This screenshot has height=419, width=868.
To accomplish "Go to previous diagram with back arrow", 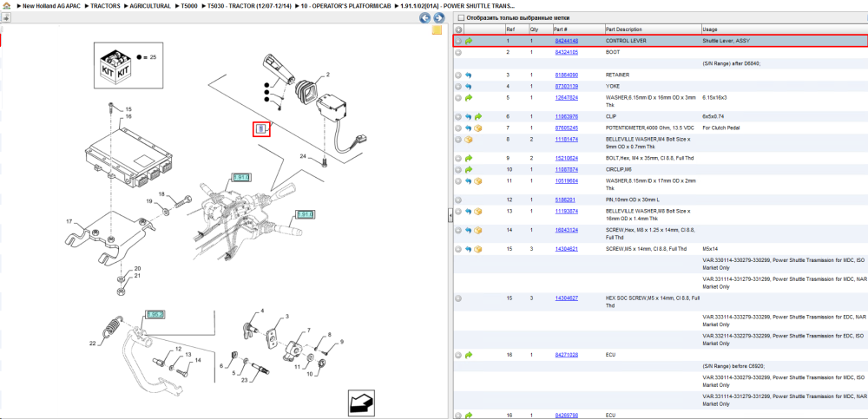I will tap(424, 17).
